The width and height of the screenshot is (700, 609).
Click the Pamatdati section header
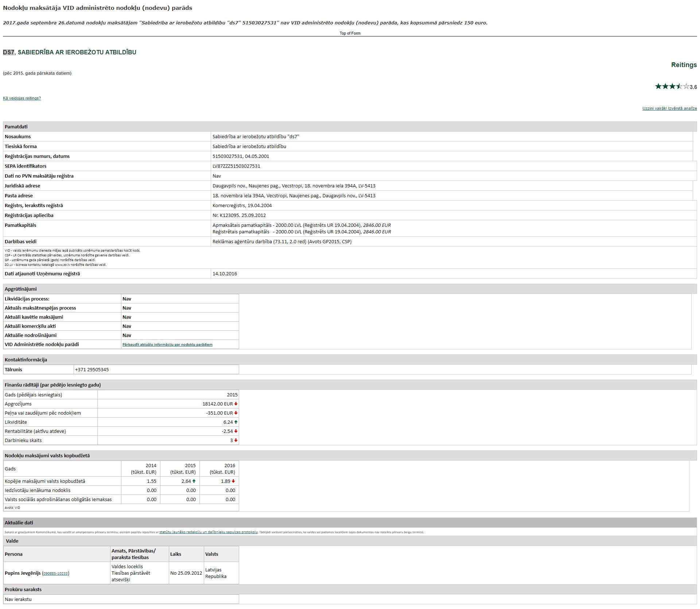(x=16, y=127)
